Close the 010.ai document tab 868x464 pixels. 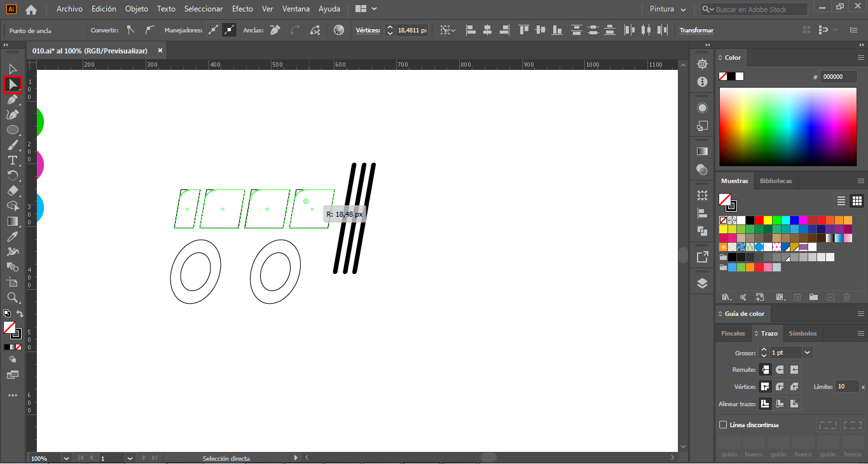pyautogui.click(x=160, y=50)
